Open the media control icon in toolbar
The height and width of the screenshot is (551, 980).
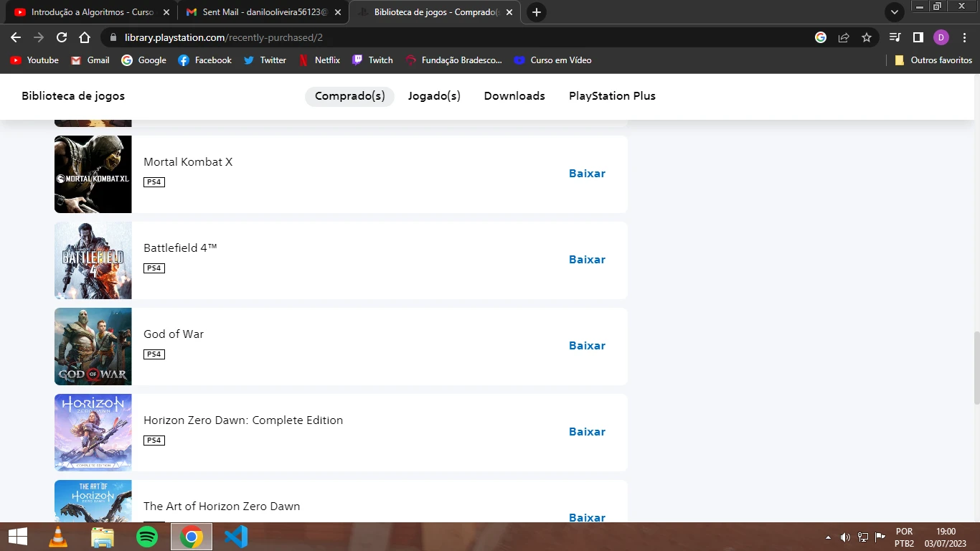(x=895, y=37)
